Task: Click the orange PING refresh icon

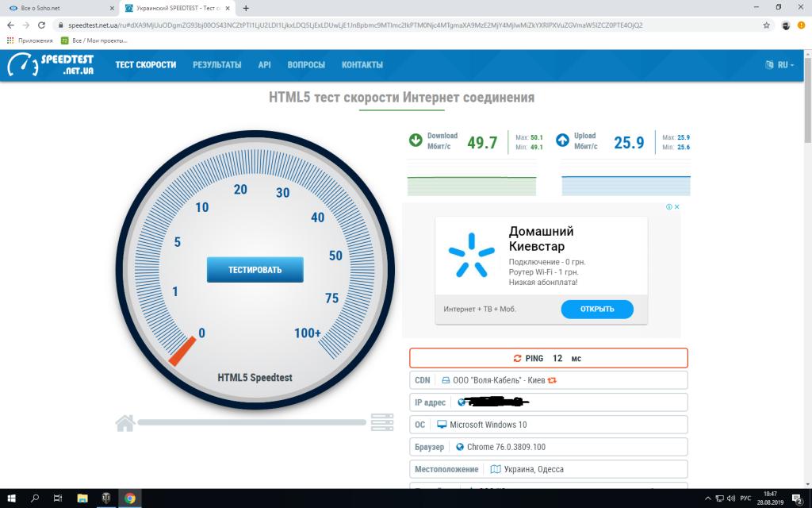Action: [518, 359]
